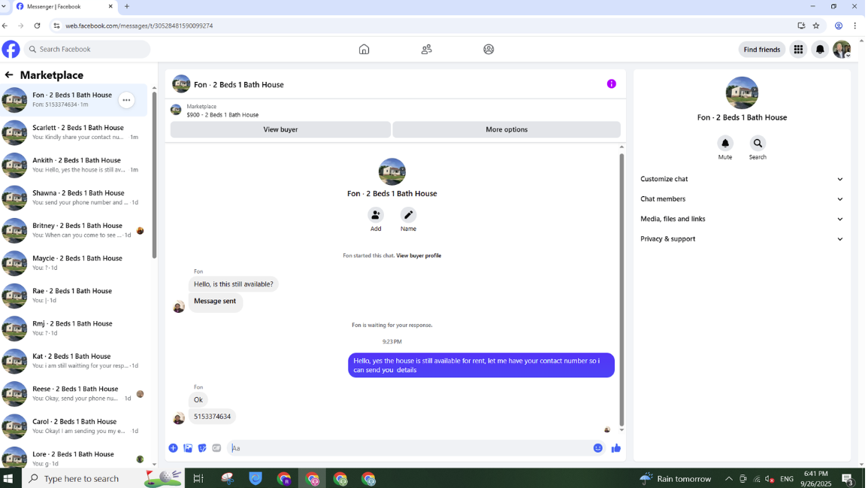Open Shawna's 2 Beds 1 Bath House chat
This screenshot has width=868, height=488.
coord(74,198)
